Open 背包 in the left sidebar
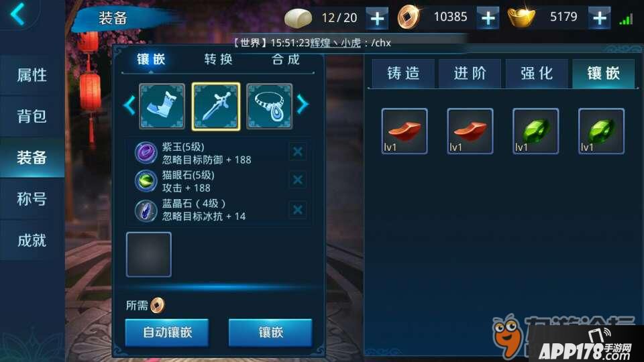The height and width of the screenshot is (362, 644). click(x=32, y=116)
